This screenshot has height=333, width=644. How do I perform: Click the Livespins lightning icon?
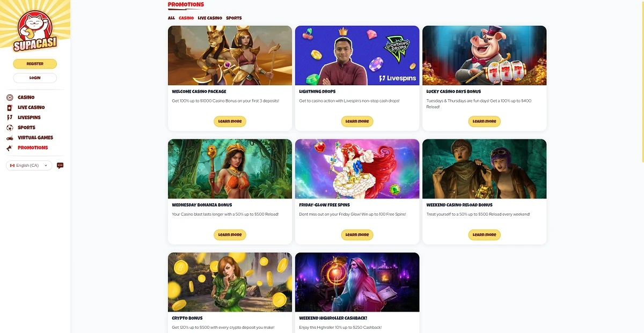(x=10, y=117)
